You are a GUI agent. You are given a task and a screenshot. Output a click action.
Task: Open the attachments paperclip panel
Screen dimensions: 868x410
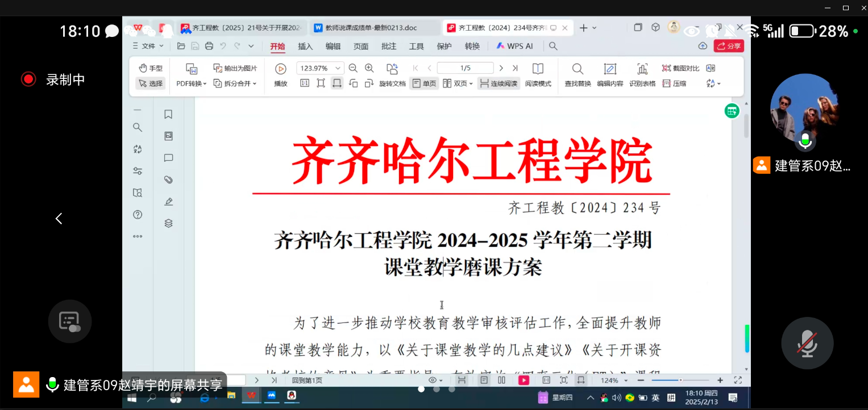pos(168,179)
